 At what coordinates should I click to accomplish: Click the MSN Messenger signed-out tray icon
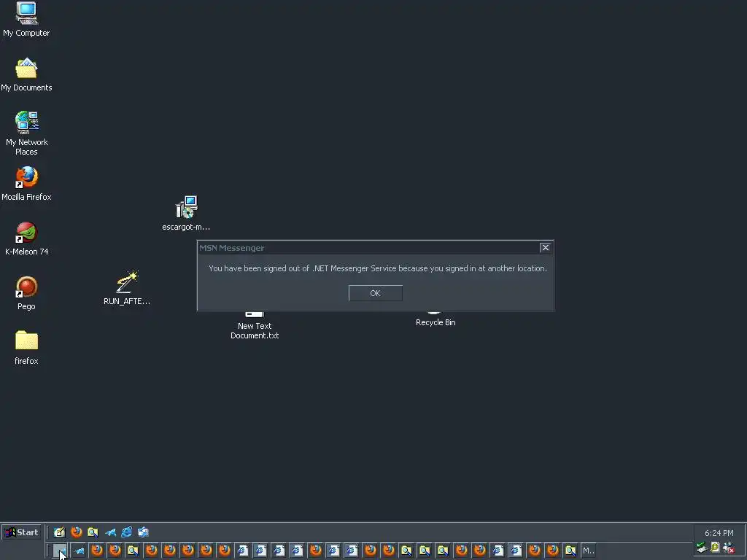pos(729,548)
